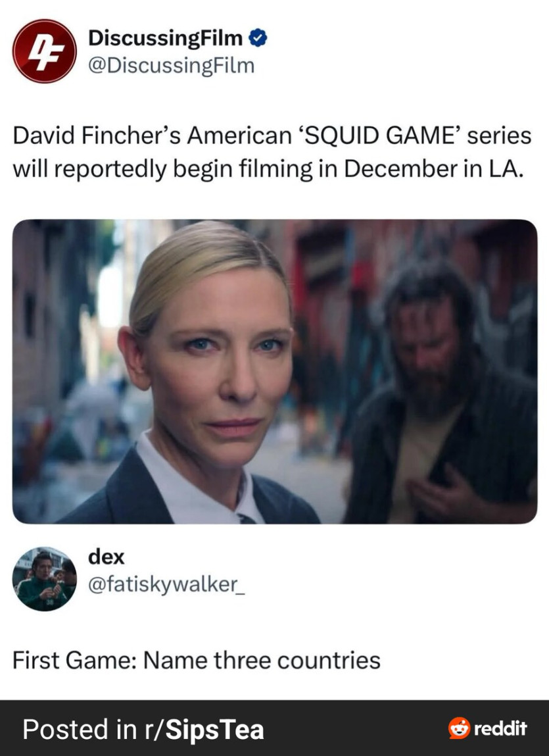Open the 'First Game: Name three countries' reply

click(196, 660)
